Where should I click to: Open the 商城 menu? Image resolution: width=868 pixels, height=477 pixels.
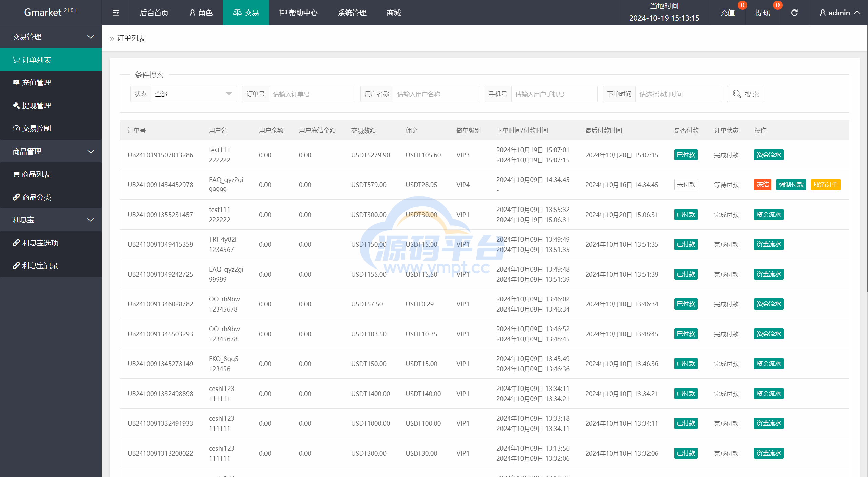(x=394, y=13)
